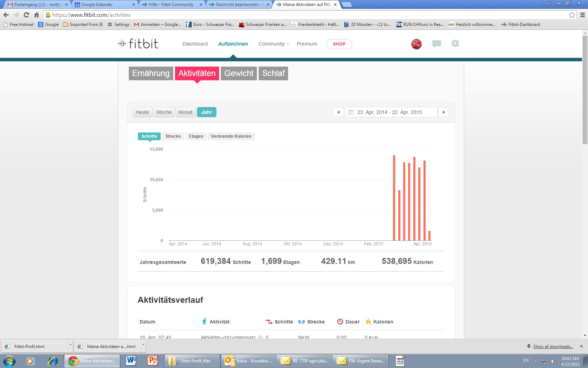Image resolution: width=588 pixels, height=368 pixels.
Task: Open Free Hotmail bookmark
Action: pos(18,25)
